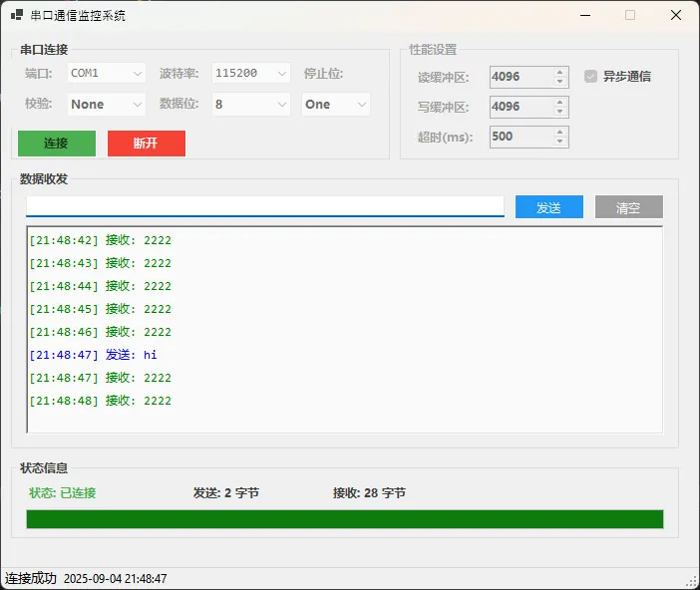The image size is (700, 590).
Task: Open the 停止位 One dropdown
Action: (x=336, y=104)
